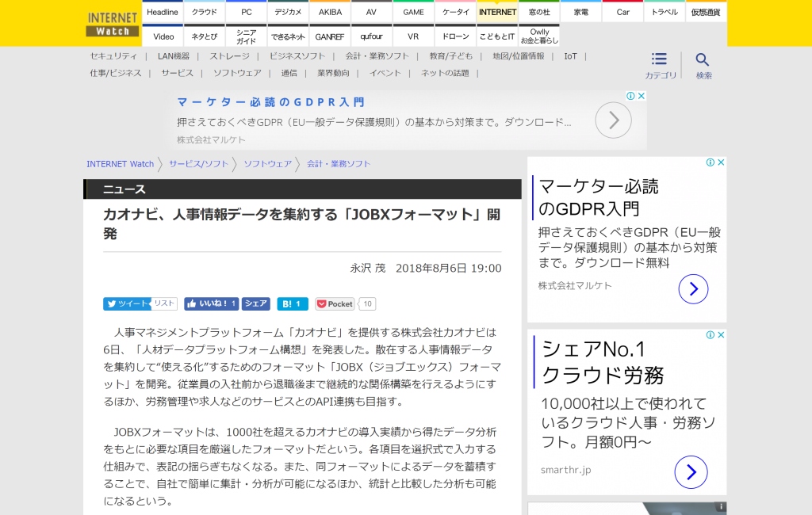Image resolution: width=812 pixels, height=515 pixels.
Task: Open the 教育/子ども category link
Action: click(x=451, y=56)
